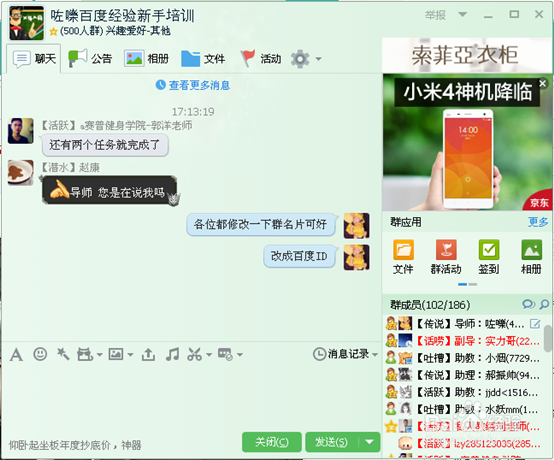Image resolution: width=554 pixels, height=460 pixels.
Task: Open the send options dropdown arrow
Action: [x=370, y=442]
